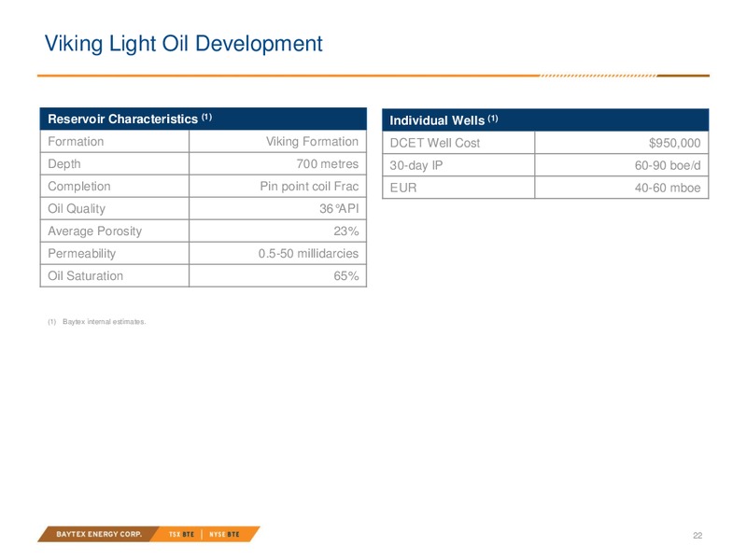This screenshot has height=560, width=747.
Task: Click the 'Average Porosity' label
Action: 95,231
